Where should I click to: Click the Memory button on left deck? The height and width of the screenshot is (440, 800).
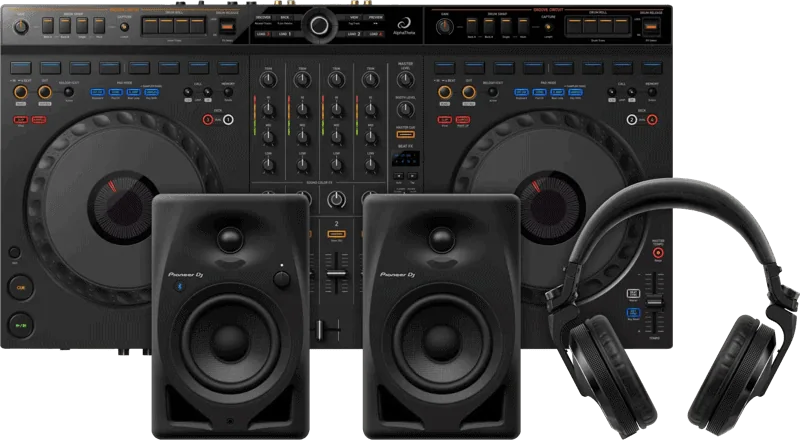tap(228, 92)
